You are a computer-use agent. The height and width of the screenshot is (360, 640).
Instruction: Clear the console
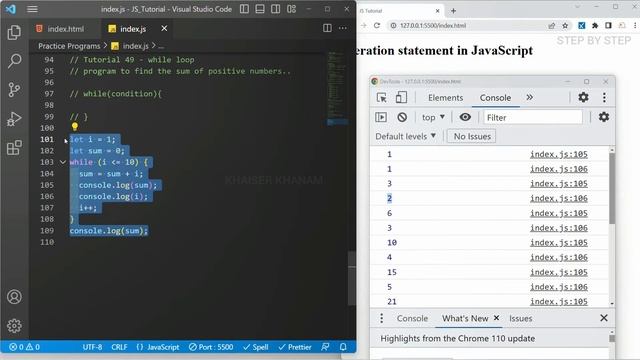click(402, 117)
